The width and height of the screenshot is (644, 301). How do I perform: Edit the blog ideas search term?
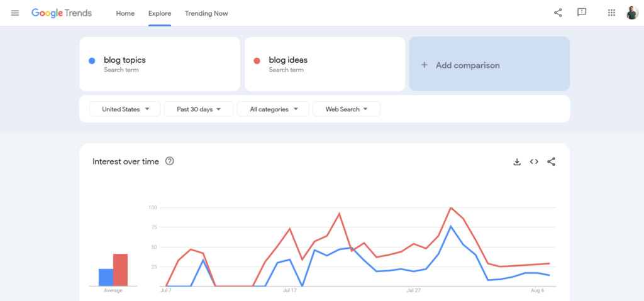coord(288,60)
